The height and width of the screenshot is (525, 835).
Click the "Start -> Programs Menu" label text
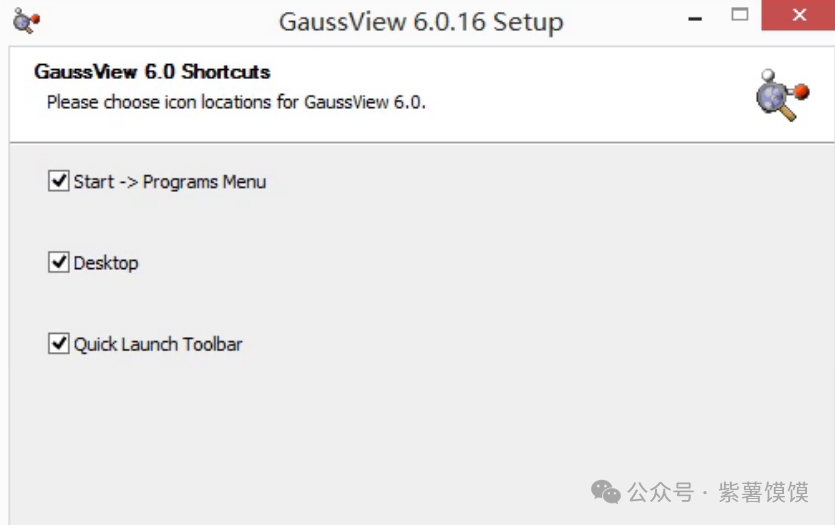169,182
